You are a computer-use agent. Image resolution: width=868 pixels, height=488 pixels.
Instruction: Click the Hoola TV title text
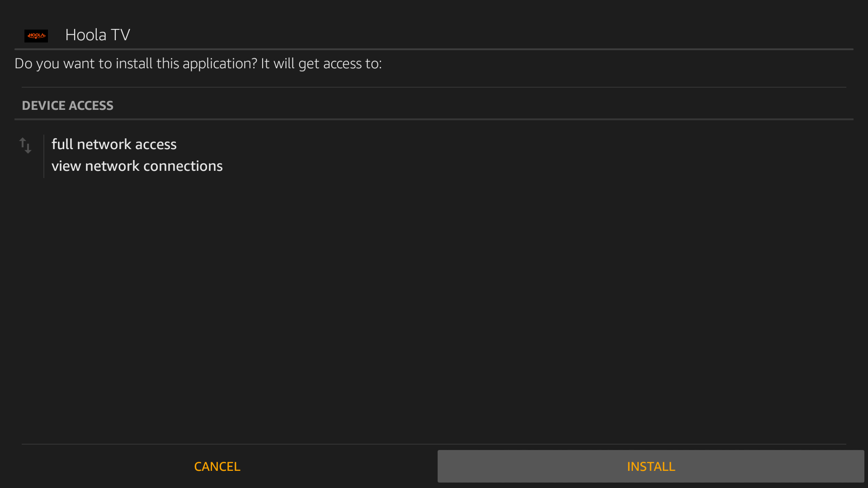(98, 35)
